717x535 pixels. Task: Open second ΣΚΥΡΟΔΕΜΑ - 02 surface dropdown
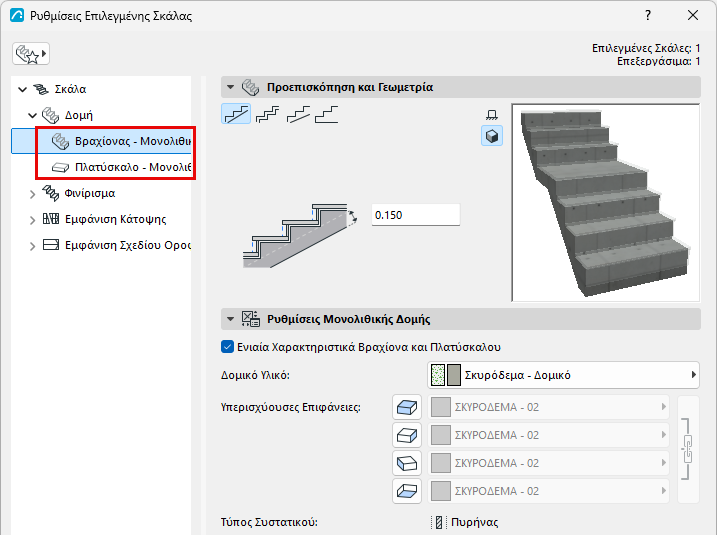(548, 435)
